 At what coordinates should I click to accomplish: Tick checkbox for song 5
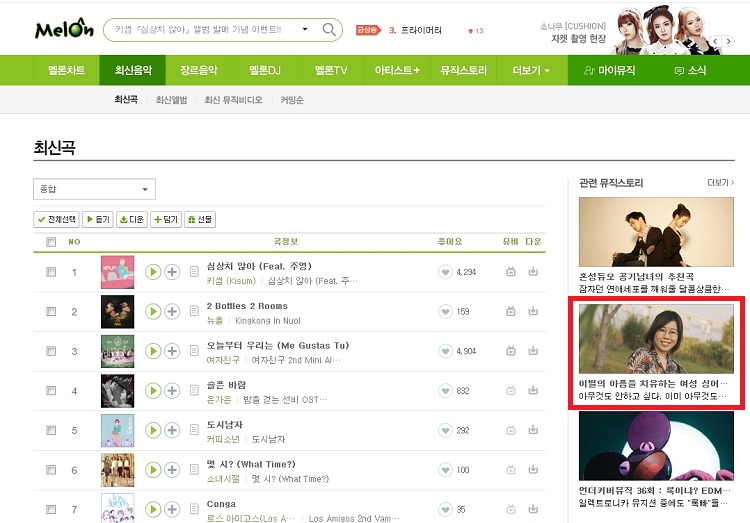click(51, 430)
